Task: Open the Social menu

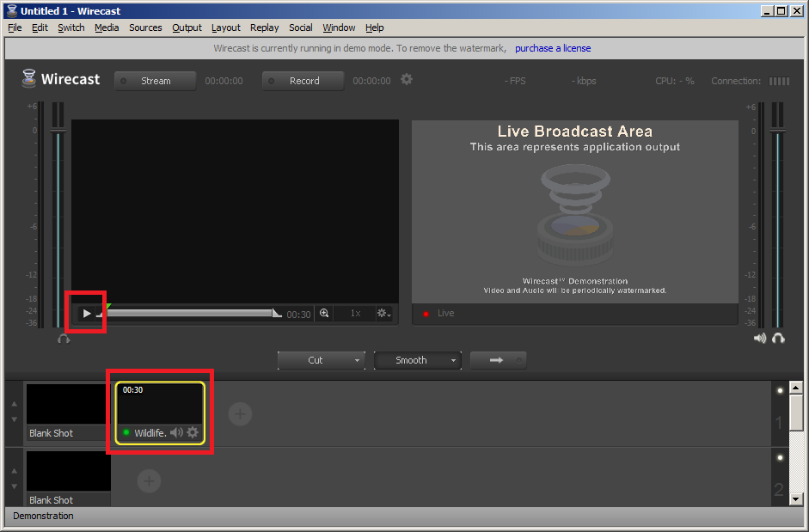Action: (301, 28)
